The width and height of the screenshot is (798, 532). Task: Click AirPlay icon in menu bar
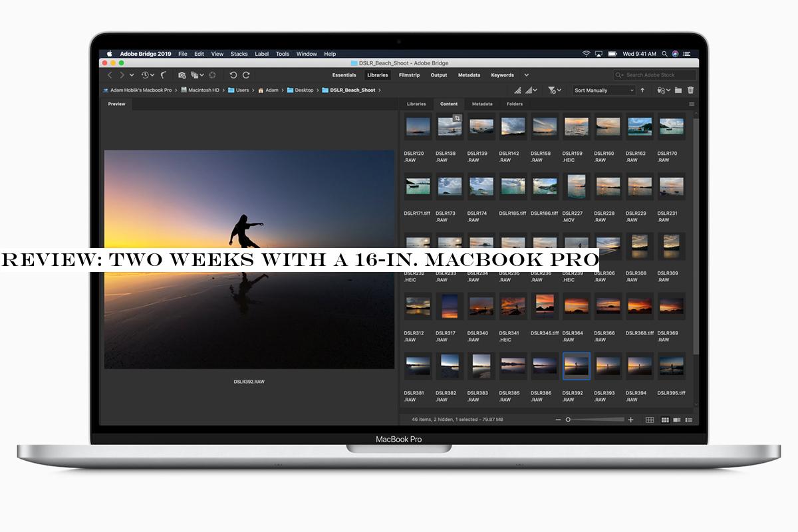coord(598,54)
